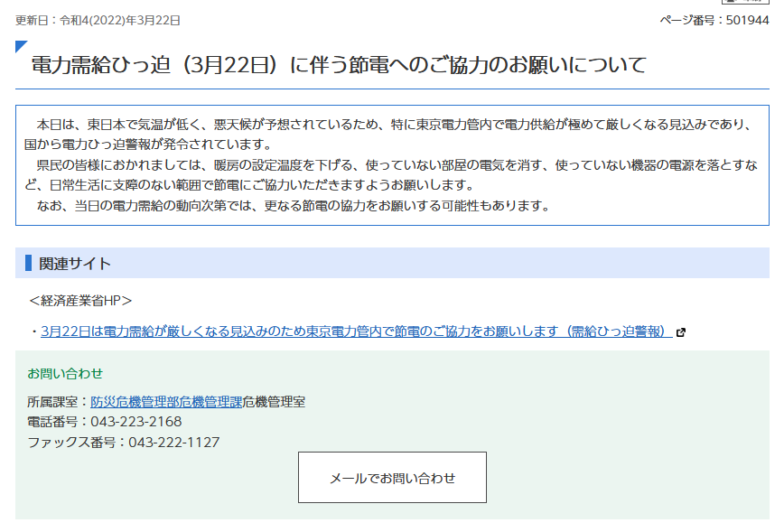Click the ファックス番号：043-222-1127 line
The image size is (784, 532).
124,443
